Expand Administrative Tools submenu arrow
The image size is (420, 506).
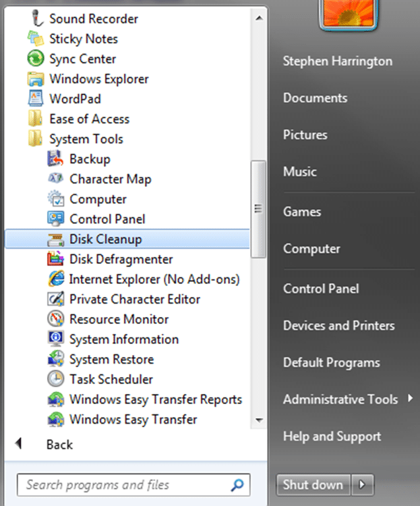[410, 398]
